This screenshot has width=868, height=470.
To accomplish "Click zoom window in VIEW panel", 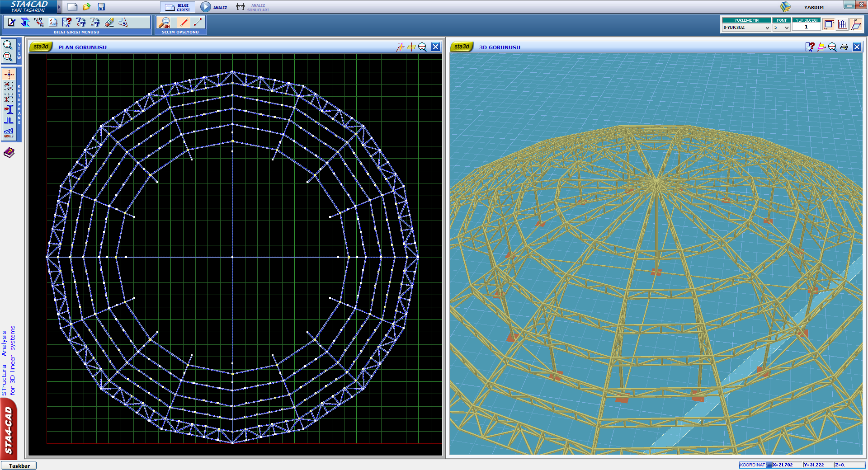I will tap(8, 56).
